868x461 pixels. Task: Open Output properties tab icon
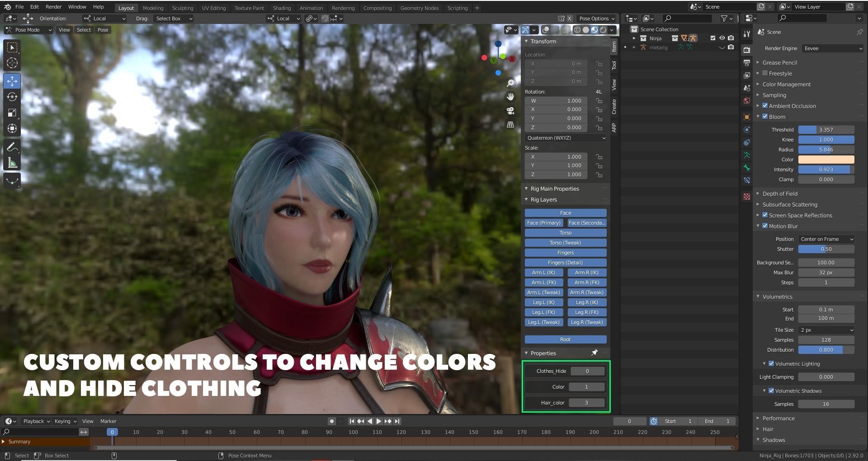[x=746, y=62]
